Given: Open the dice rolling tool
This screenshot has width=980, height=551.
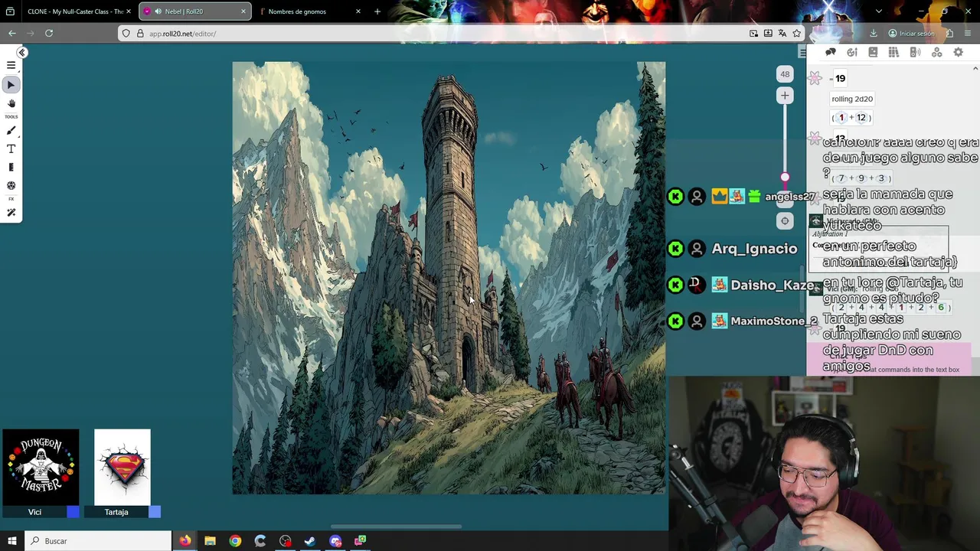Looking at the screenshot, I should point(11,186).
